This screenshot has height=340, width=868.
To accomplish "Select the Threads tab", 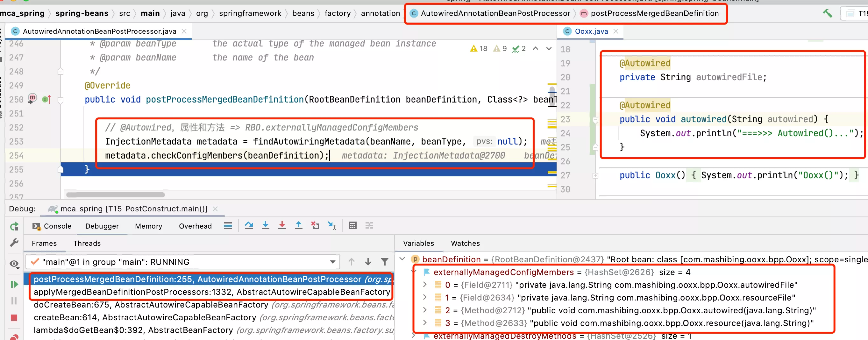I will click(87, 243).
